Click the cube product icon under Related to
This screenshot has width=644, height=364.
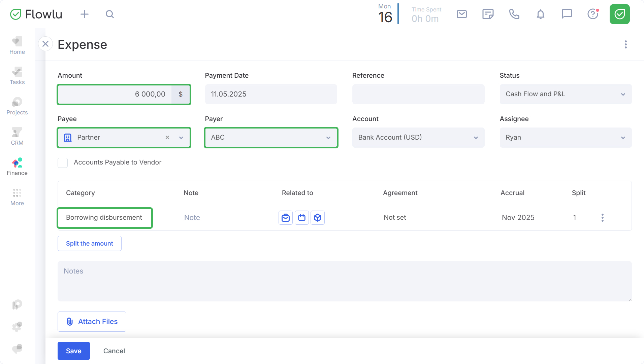[x=318, y=218]
